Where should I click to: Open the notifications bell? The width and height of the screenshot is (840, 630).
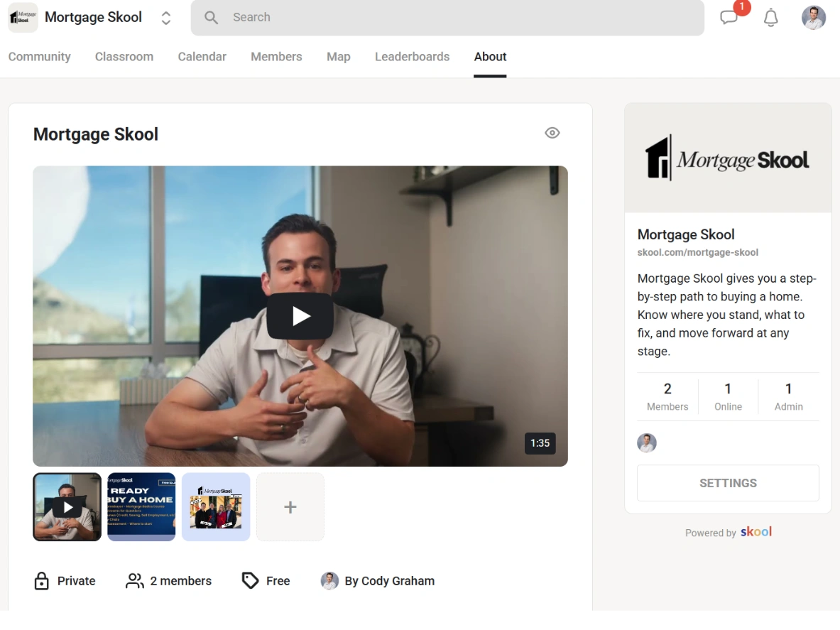coord(770,18)
